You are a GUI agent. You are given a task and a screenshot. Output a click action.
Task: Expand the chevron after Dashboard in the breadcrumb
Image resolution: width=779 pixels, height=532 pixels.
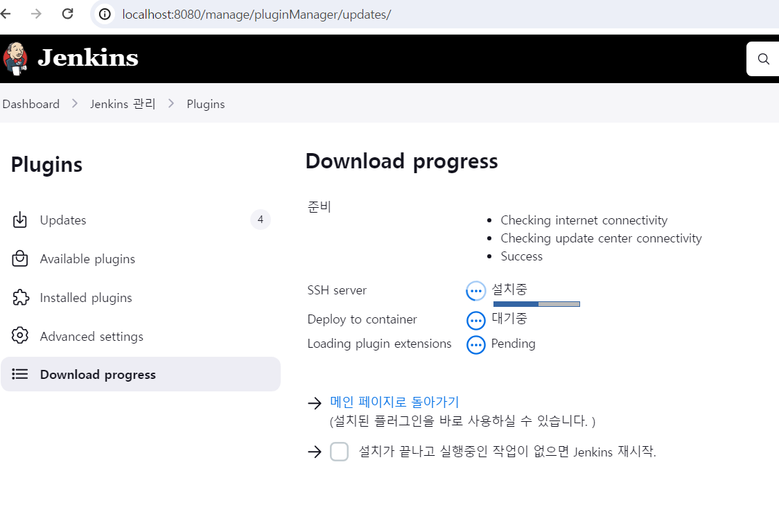[x=75, y=103]
